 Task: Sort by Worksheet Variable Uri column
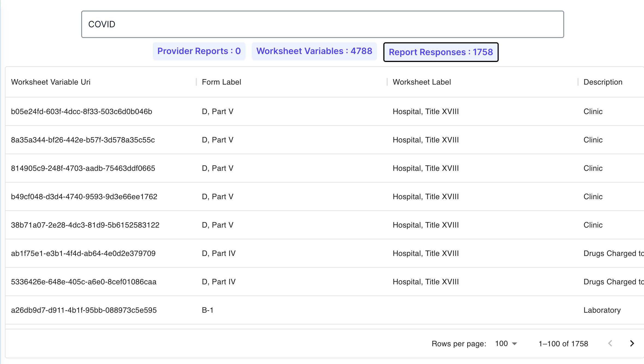click(51, 82)
